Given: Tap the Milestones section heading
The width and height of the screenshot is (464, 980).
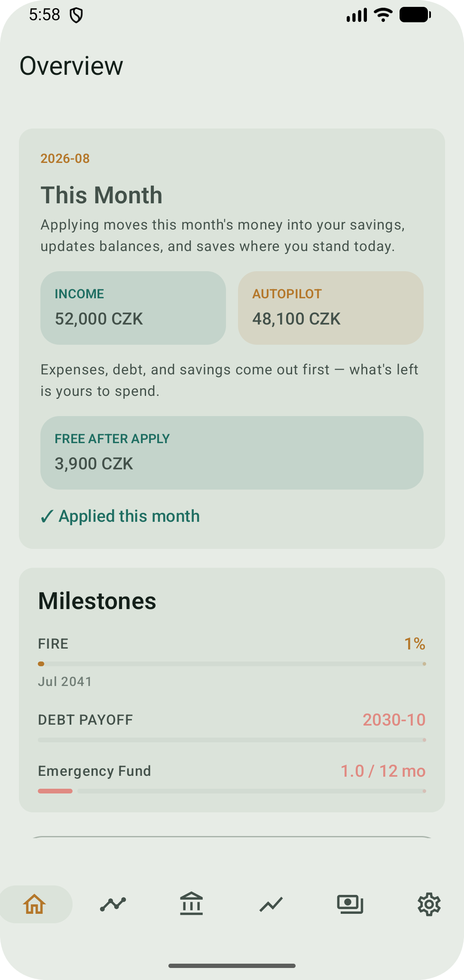Looking at the screenshot, I should click(x=97, y=601).
